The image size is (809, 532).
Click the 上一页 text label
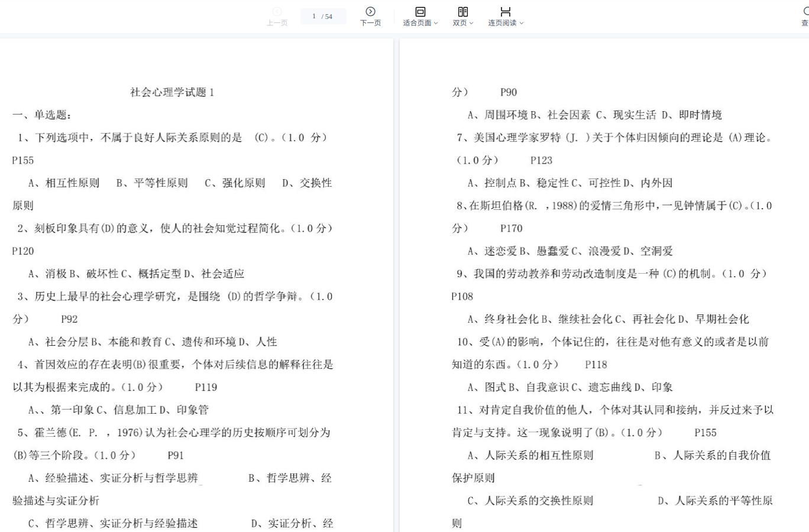pos(277,23)
